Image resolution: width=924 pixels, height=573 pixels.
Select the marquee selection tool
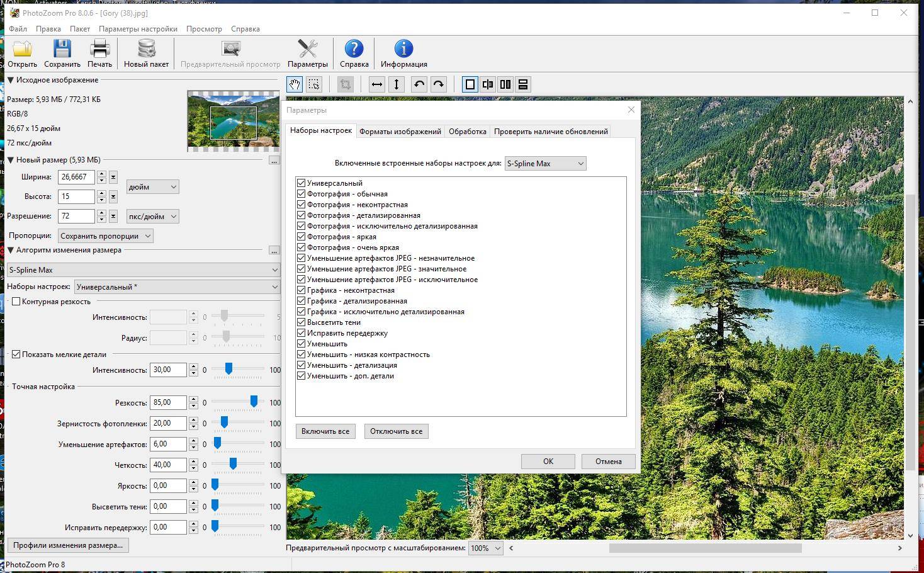pyautogui.click(x=314, y=84)
